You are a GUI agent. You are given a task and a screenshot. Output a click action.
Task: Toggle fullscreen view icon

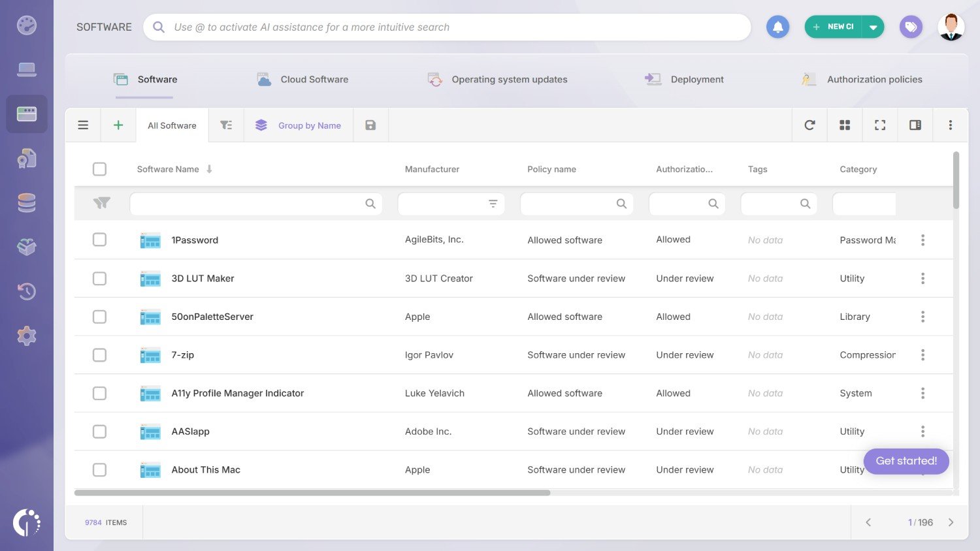pos(880,124)
